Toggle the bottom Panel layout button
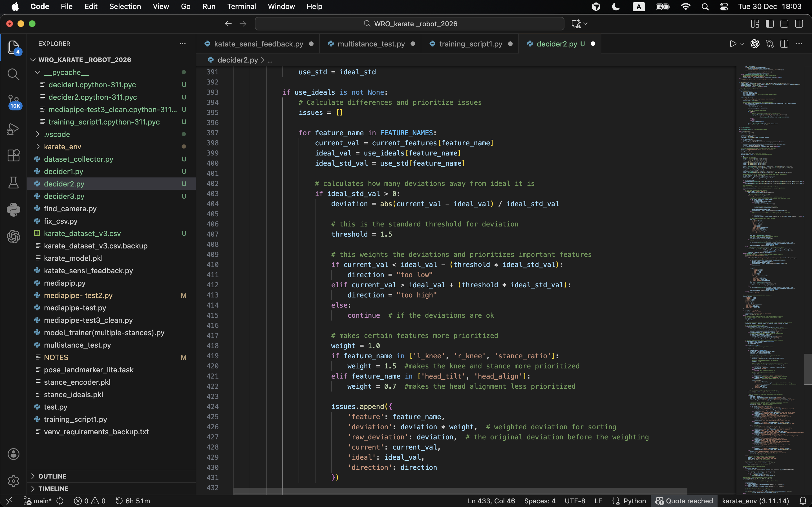Screen dimensions: 812x507 784,24
